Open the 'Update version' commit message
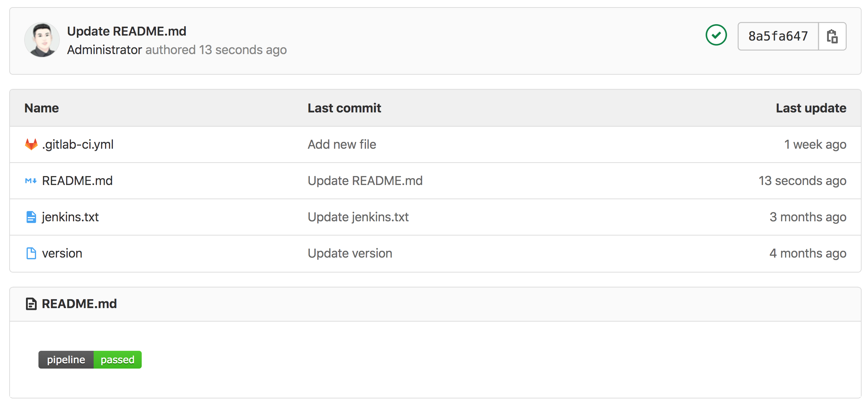The height and width of the screenshot is (407, 868). coord(350,253)
